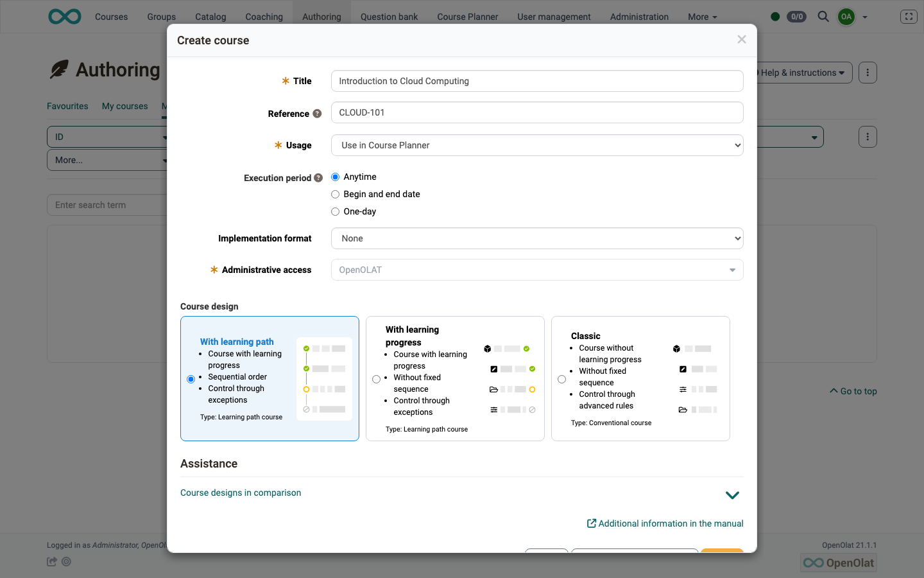The height and width of the screenshot is (578, 924).
Task: Click the OA user avatar
Action: (846, 17)
